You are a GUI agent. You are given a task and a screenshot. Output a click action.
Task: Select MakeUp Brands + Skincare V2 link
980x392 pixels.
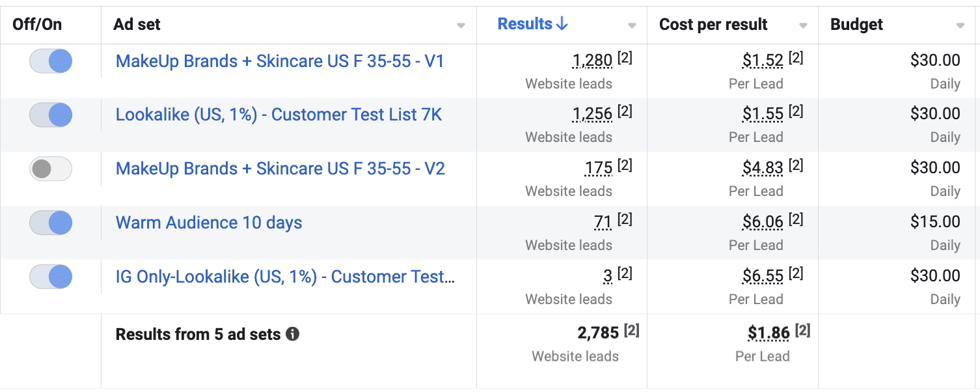[x=280, y=169]
